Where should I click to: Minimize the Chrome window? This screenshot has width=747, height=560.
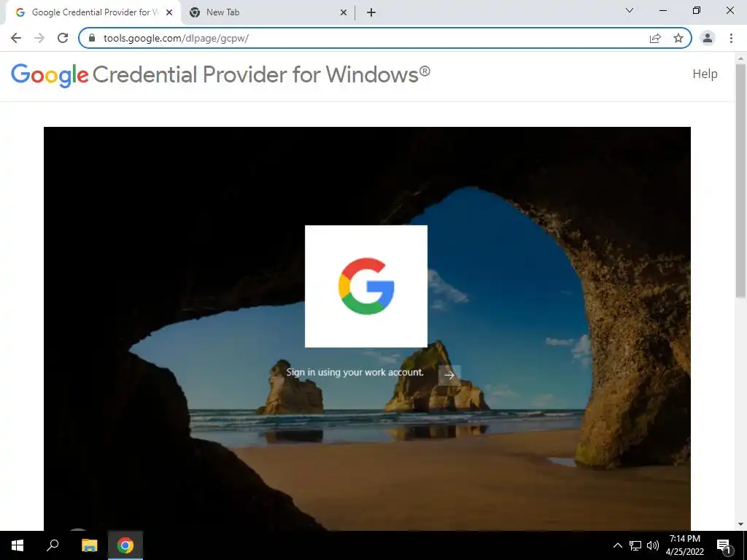[662, 10]
